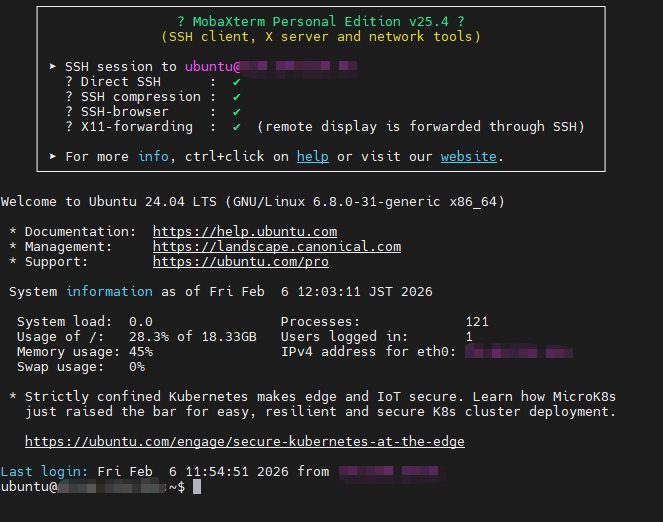Viewport: 663px width, 522px height.
Task: Open the help.ubuntu.com documentation link
Action: [x=245, y=232]
